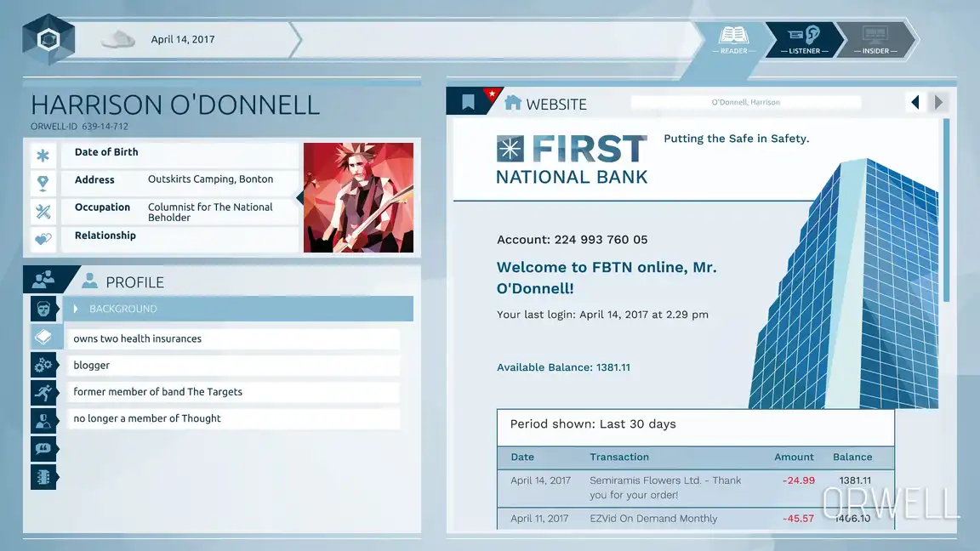Select the face category icon in profile sidebar

[x=43, y=309]
